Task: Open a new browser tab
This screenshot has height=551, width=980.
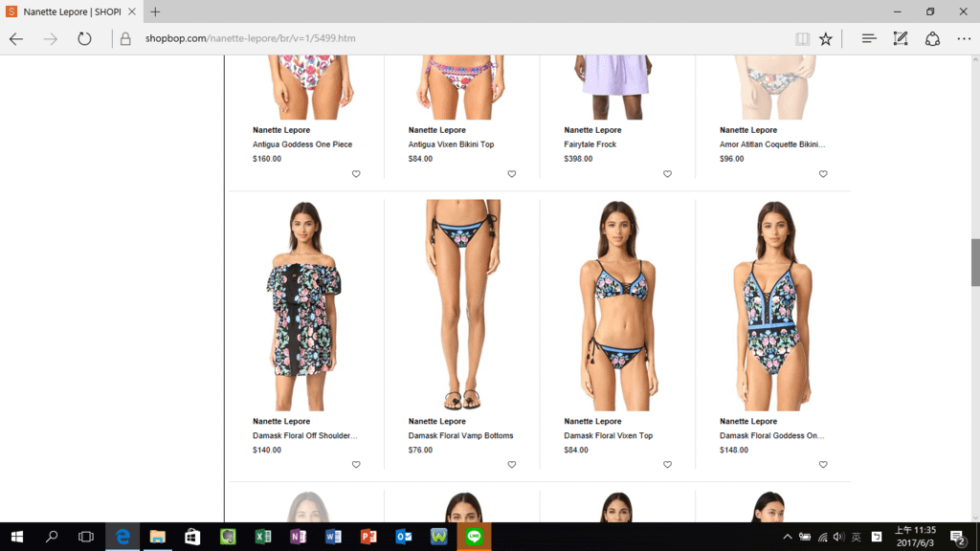Action: click(155, 11)
